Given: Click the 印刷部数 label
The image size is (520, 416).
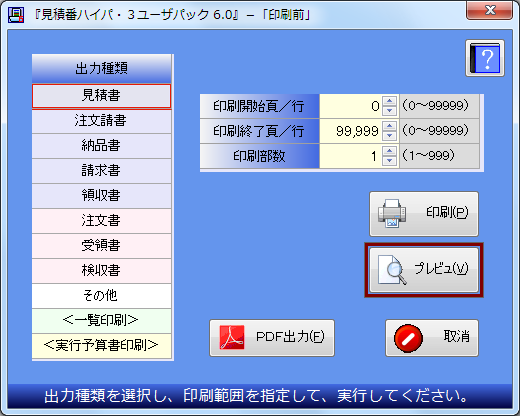Looking at the screenshot, I should (x=259, y=156).
